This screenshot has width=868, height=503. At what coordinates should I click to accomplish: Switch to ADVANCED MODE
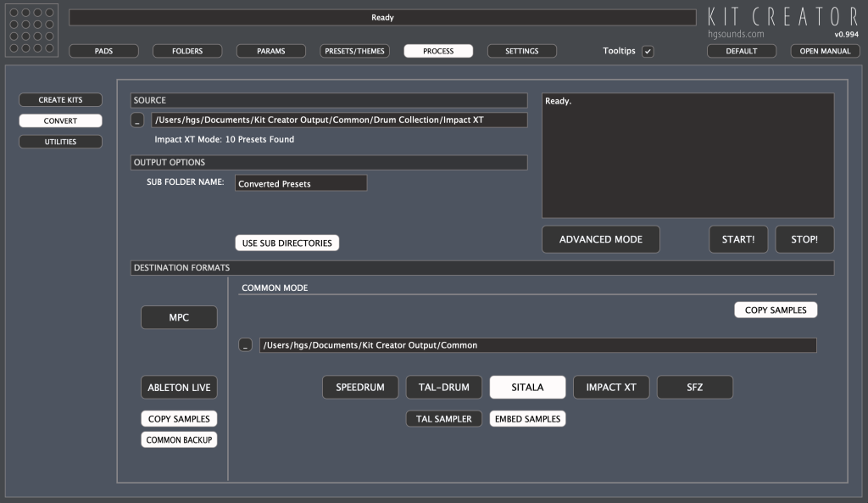point(601,239)
